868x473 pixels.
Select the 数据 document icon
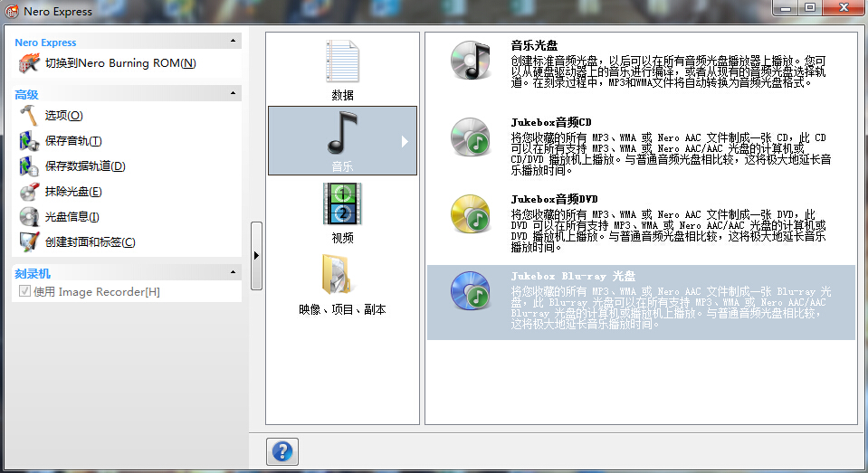342,62
